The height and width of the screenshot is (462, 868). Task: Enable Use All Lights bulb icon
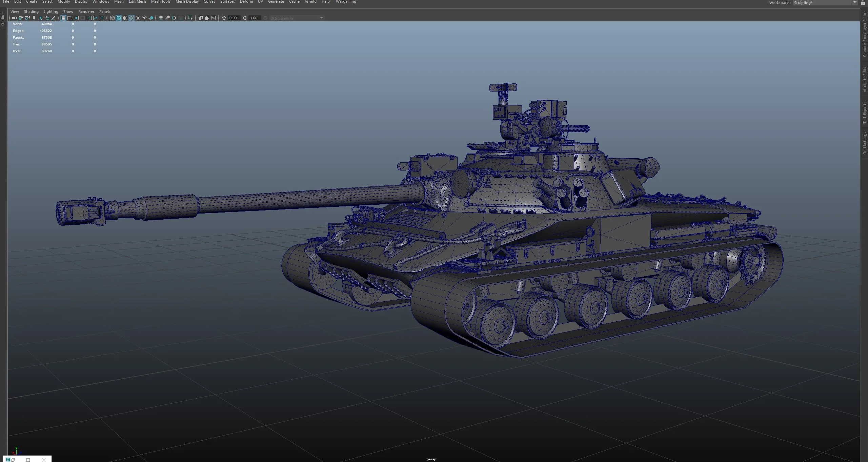tap(144, 18)
